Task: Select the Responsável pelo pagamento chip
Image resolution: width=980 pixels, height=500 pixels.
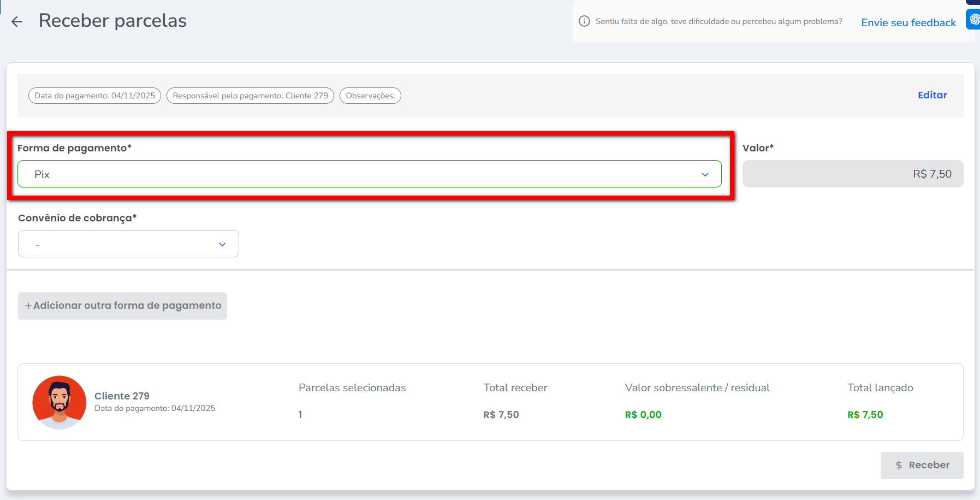Action: 250,96
